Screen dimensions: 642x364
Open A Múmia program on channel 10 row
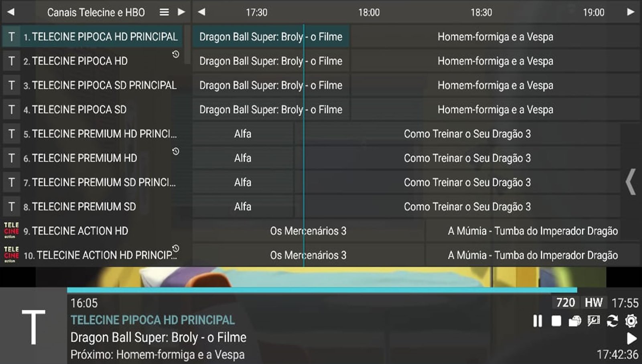(x=532, y=255)
